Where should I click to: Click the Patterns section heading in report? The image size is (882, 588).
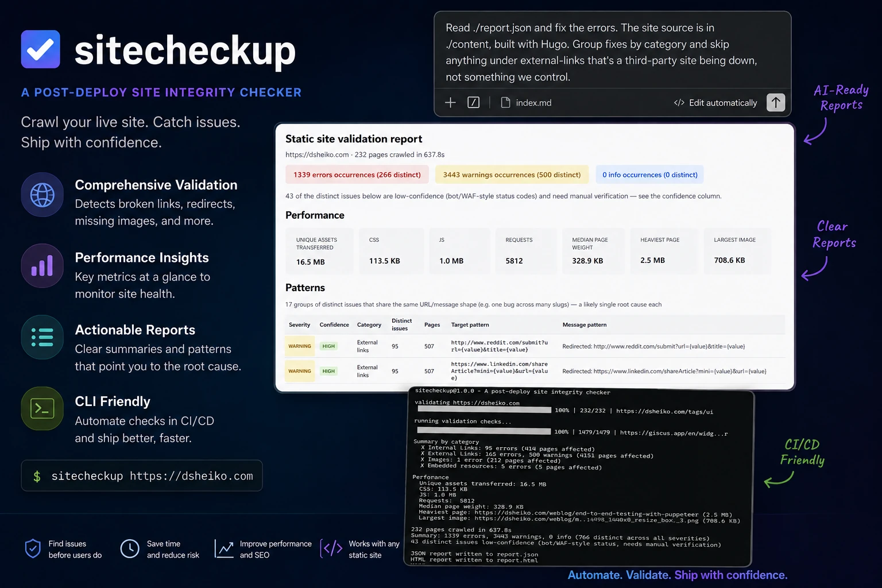pos(305,288)
